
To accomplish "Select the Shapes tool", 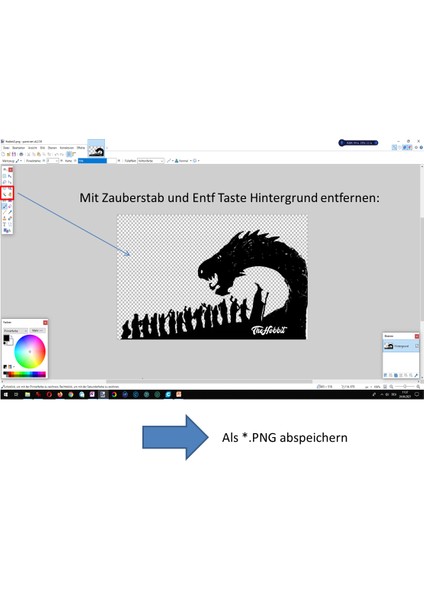I will pyautogui.click(x=6, y=230).
